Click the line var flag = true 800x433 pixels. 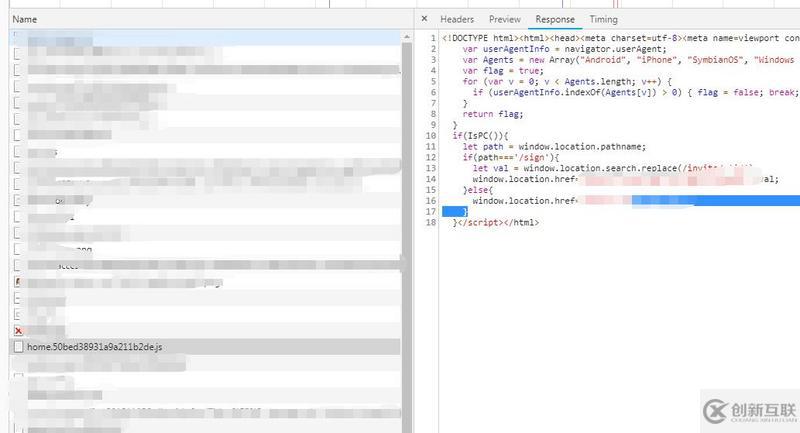coord(503,70)
